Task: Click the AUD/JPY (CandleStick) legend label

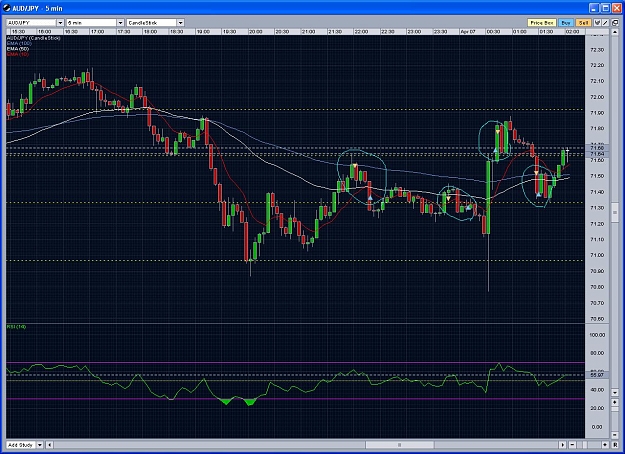Action: click(x=34, y=38)
